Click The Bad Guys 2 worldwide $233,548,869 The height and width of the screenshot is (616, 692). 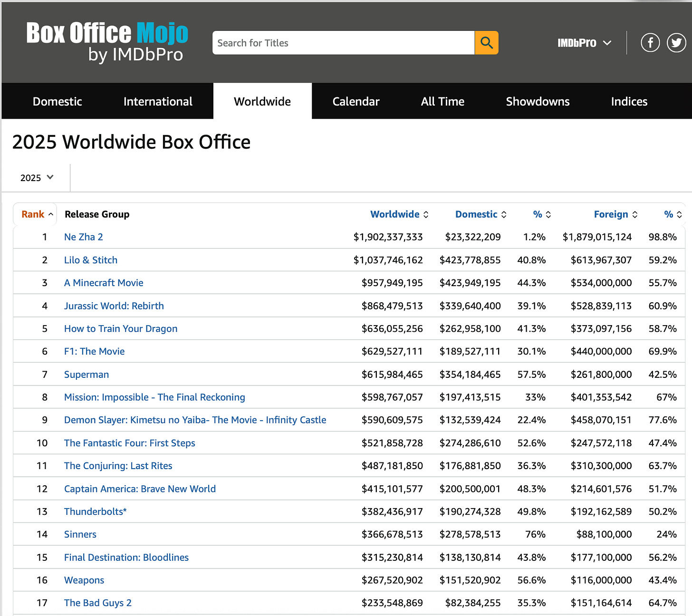[x=392, y=603]
